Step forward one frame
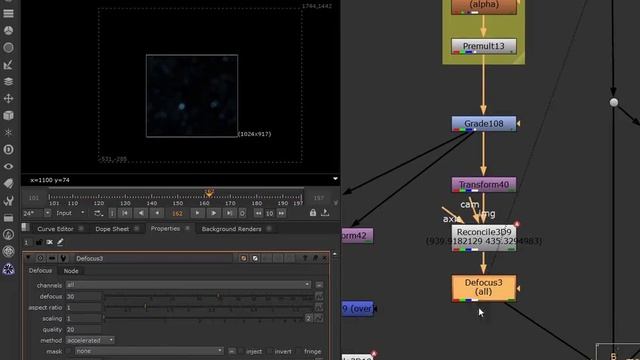Screen dimensions: 640x360 click(197, 213)
